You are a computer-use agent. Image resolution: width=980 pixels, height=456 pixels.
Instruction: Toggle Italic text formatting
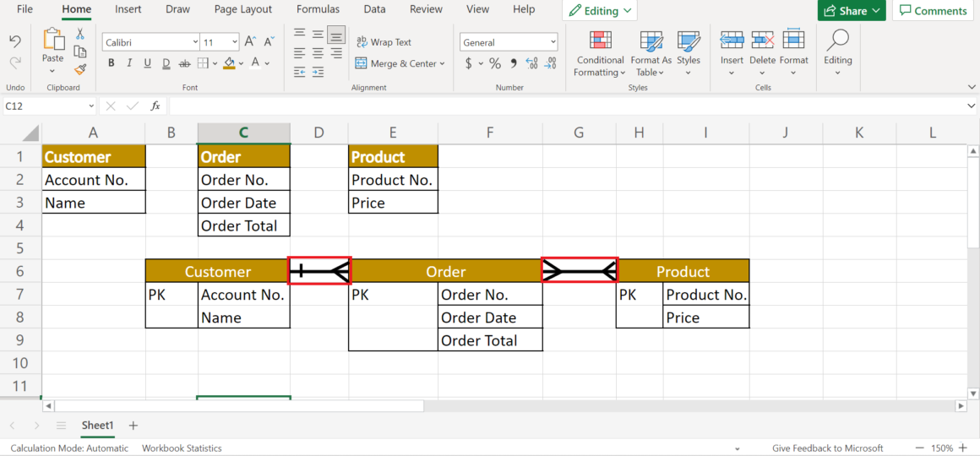[x=128, y=63]
